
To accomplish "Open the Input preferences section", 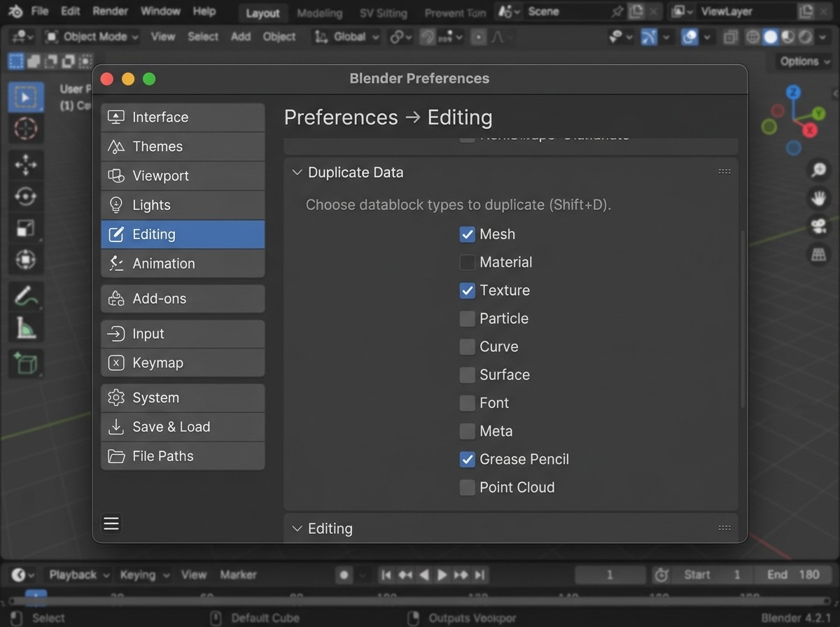I will (x=183, y=334).
